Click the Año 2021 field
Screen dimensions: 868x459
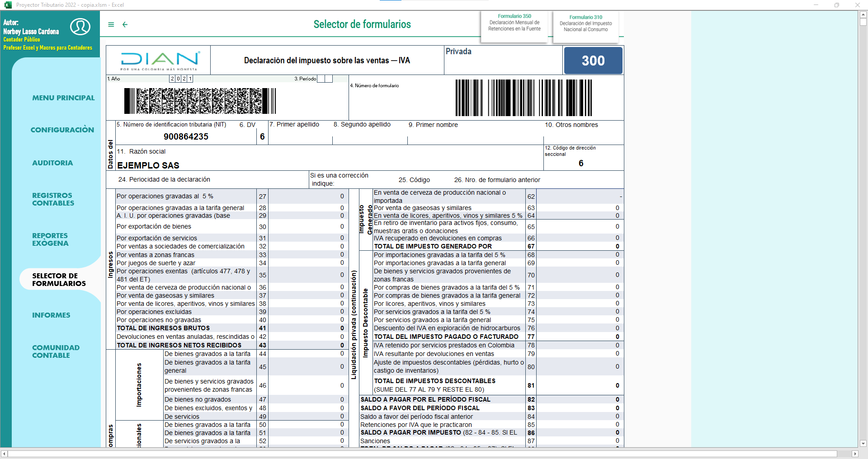(181, 79)
